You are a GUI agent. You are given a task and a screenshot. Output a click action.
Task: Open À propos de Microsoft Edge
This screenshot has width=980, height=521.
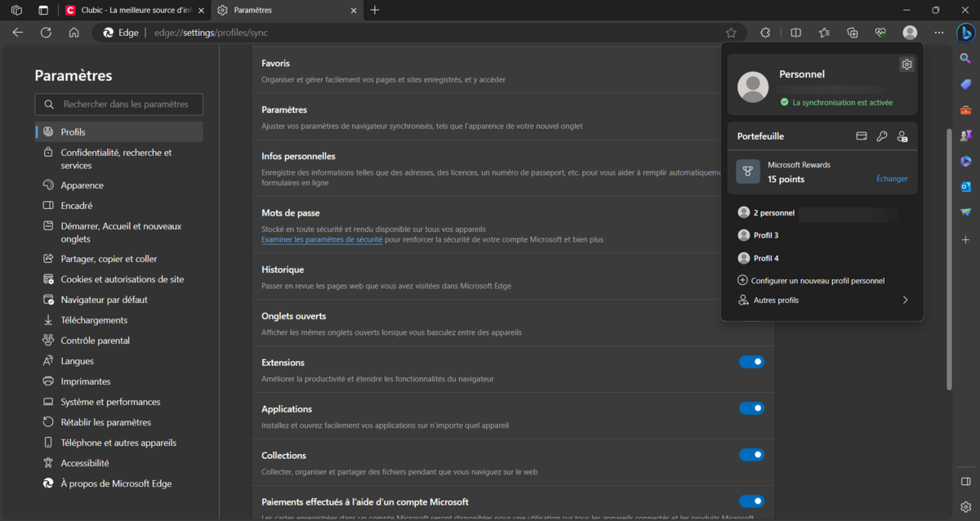coord(119,483)
